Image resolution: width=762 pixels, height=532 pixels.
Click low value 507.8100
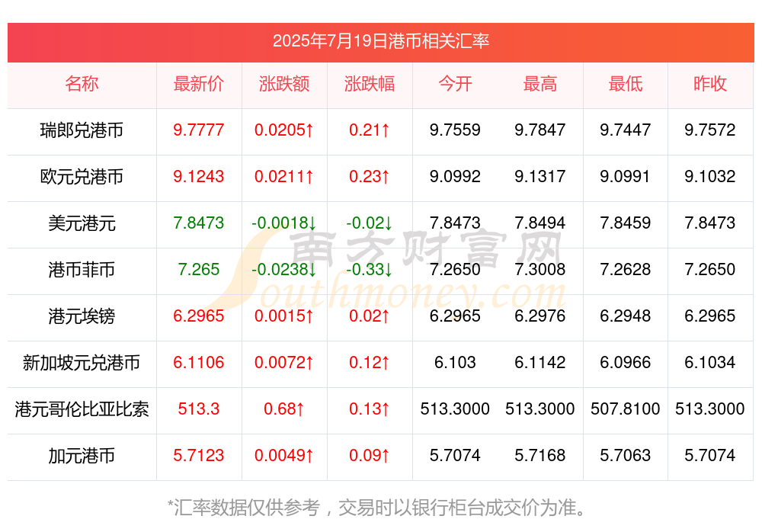click(625, 409)
